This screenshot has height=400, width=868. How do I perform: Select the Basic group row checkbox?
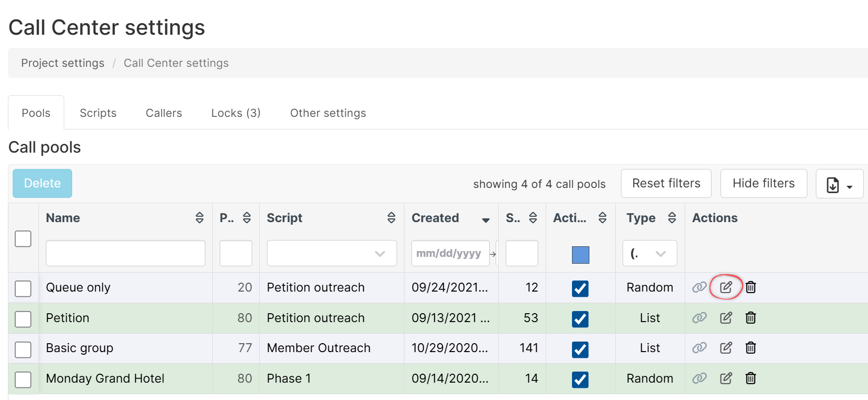[23, 349]
